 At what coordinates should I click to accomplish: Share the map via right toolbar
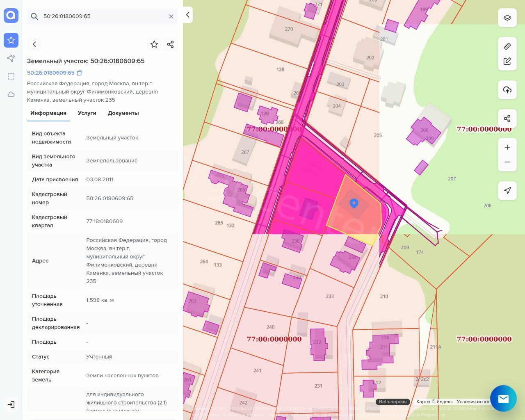pyautogui.click(x=507, y=119)
